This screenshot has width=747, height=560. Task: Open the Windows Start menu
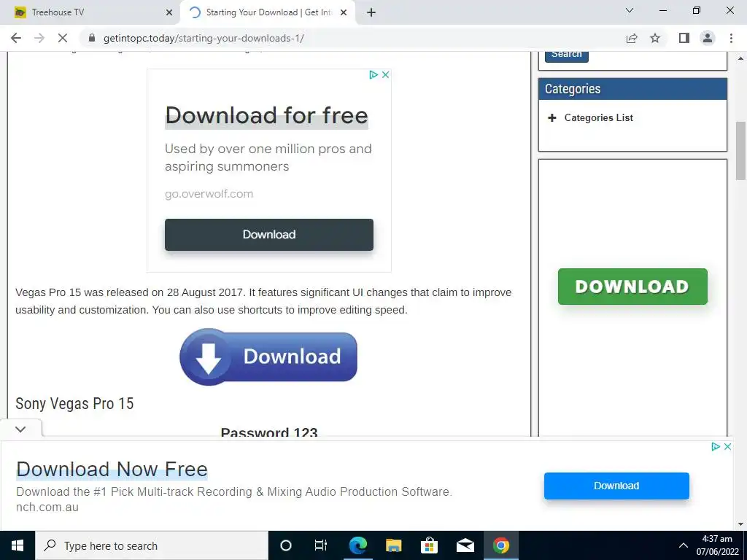(x=18, y=545)
